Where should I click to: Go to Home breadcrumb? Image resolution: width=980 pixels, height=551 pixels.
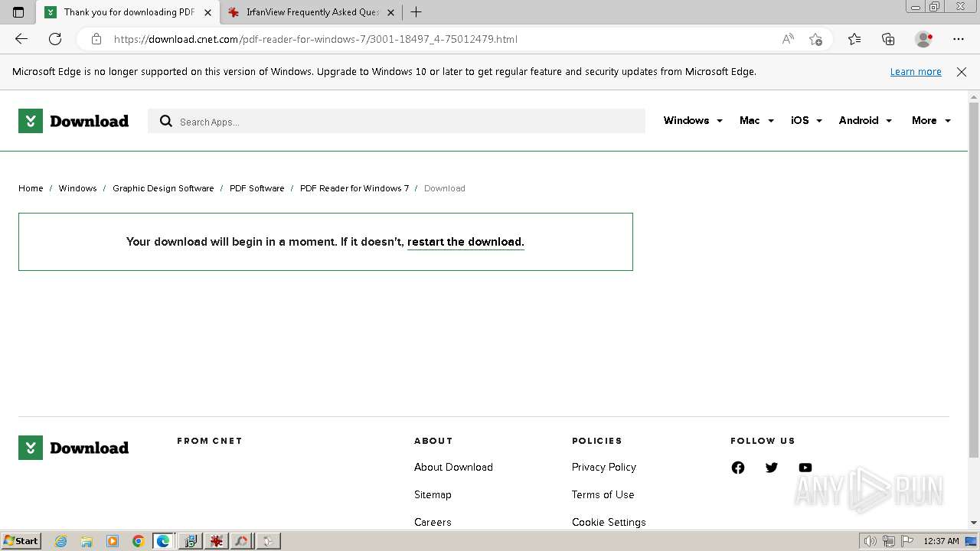click(31, 188)
